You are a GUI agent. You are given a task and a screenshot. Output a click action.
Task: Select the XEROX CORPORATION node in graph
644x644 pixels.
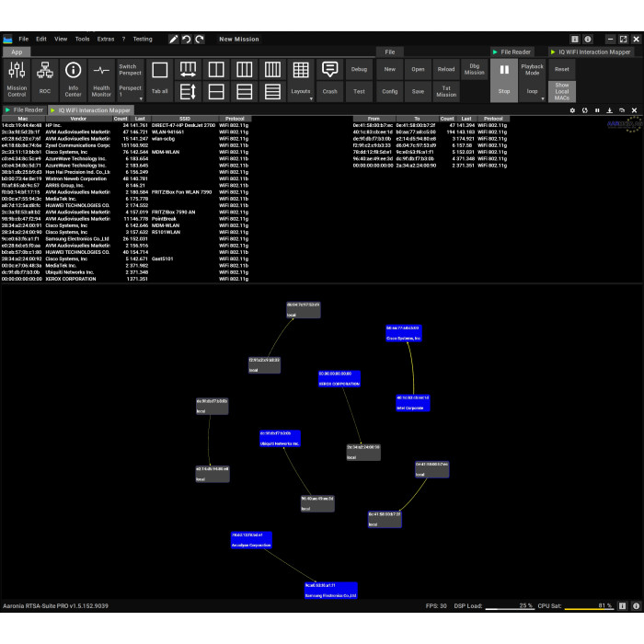point(339,380)
